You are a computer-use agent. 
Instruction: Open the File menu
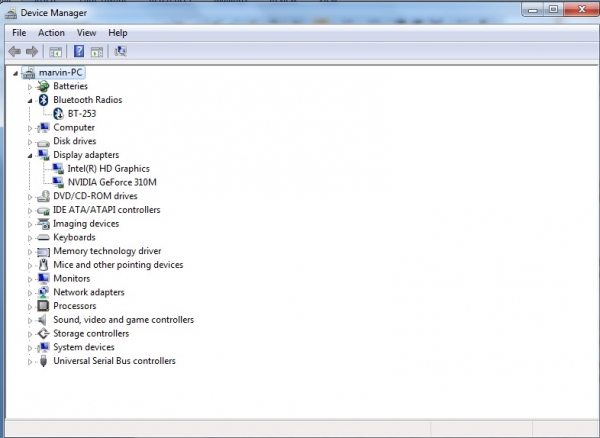click(19, 33)
